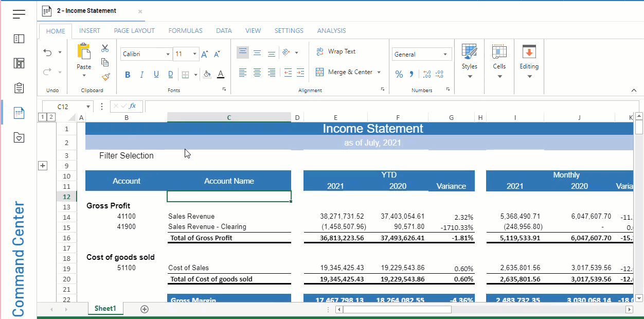Toggle Bold formatting
644x319 pixels.
128,75
